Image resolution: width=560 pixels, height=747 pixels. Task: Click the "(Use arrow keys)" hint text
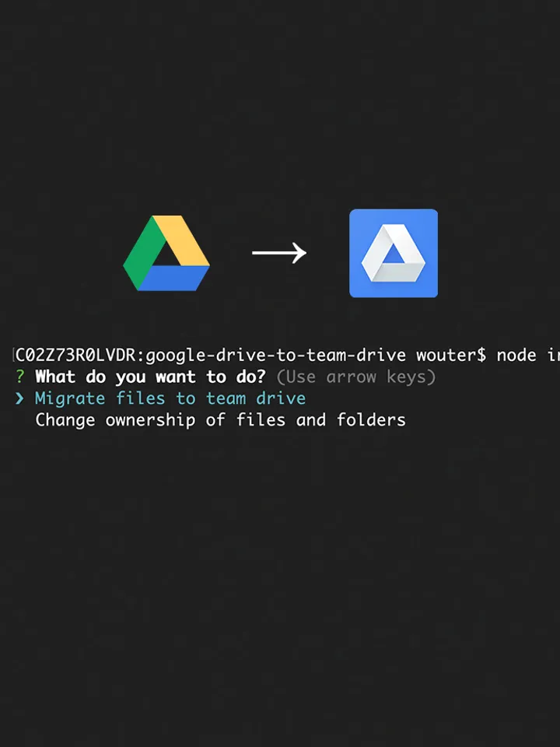[x=356, y=377]
